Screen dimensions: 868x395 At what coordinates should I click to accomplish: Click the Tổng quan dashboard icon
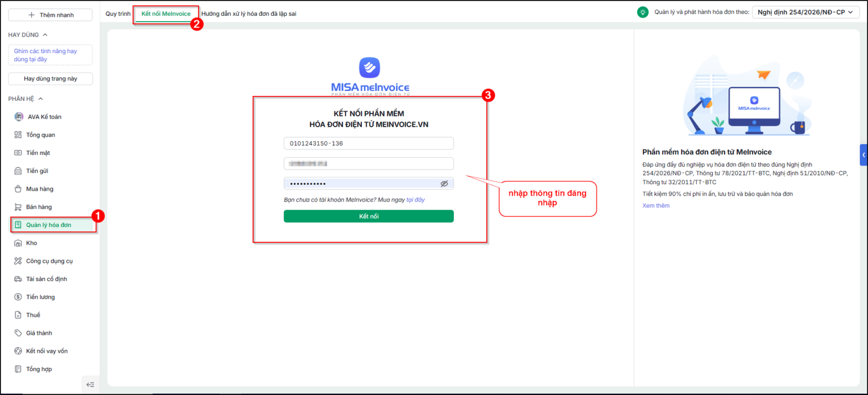(x=18, y=135)
